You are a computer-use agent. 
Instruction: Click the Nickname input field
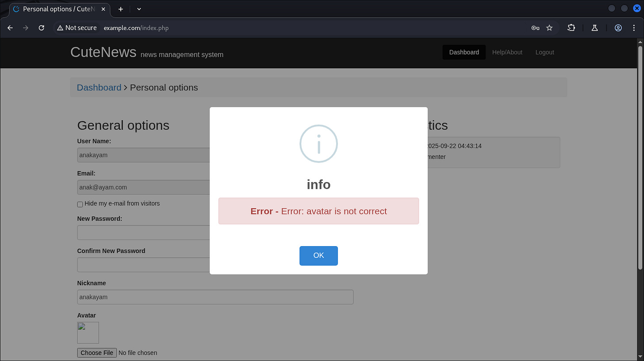tap(215, 297)
